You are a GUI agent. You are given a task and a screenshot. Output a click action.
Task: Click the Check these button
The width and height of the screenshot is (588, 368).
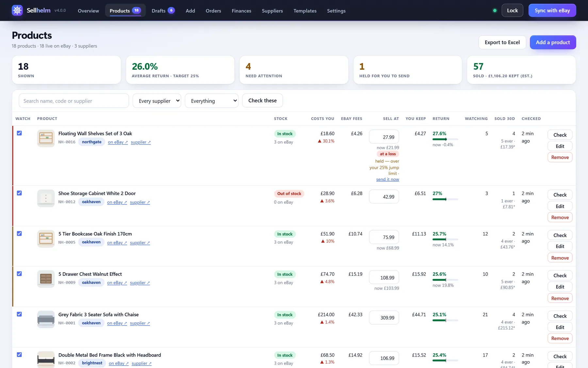click(x=262, y=100)
